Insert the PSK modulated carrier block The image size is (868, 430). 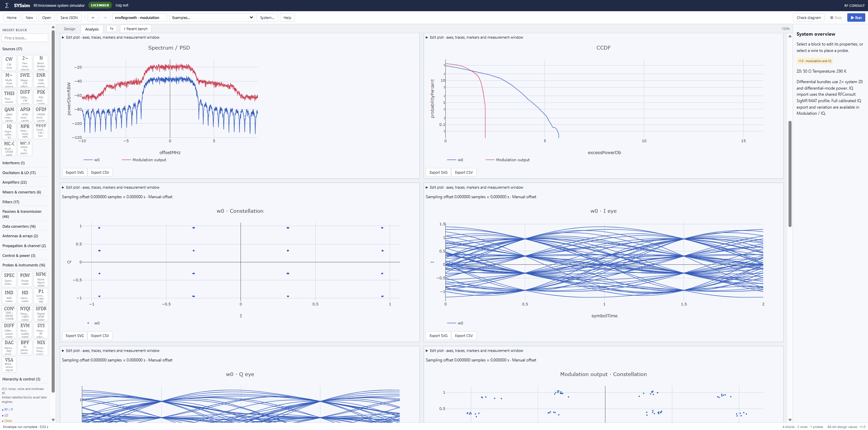pos(41,97)
